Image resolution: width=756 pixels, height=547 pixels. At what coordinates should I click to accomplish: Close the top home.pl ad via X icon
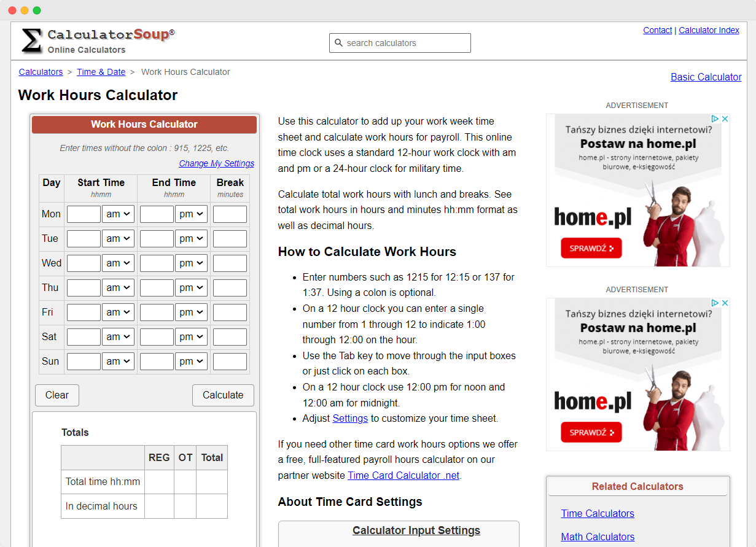pyautogui.click(x=725, y=119)
